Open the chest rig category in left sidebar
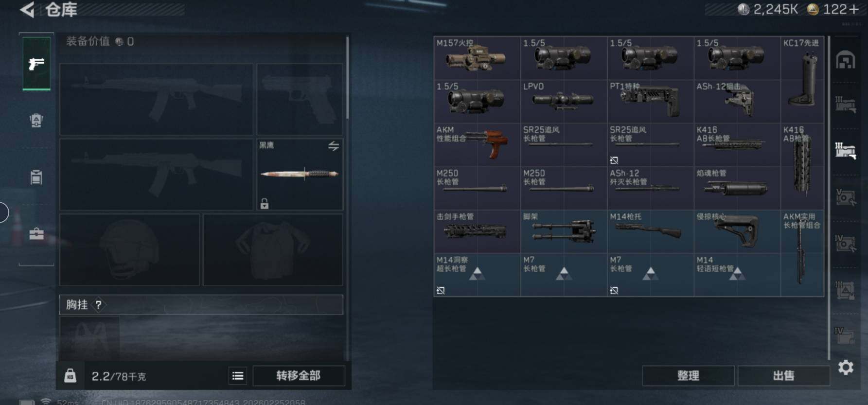868x405 pixels. [36, 177]
